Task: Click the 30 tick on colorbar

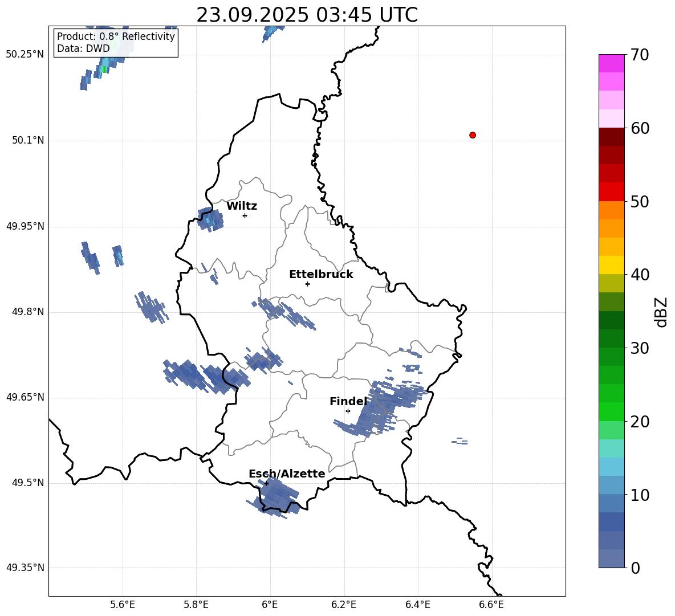Action: click(640, 348)
